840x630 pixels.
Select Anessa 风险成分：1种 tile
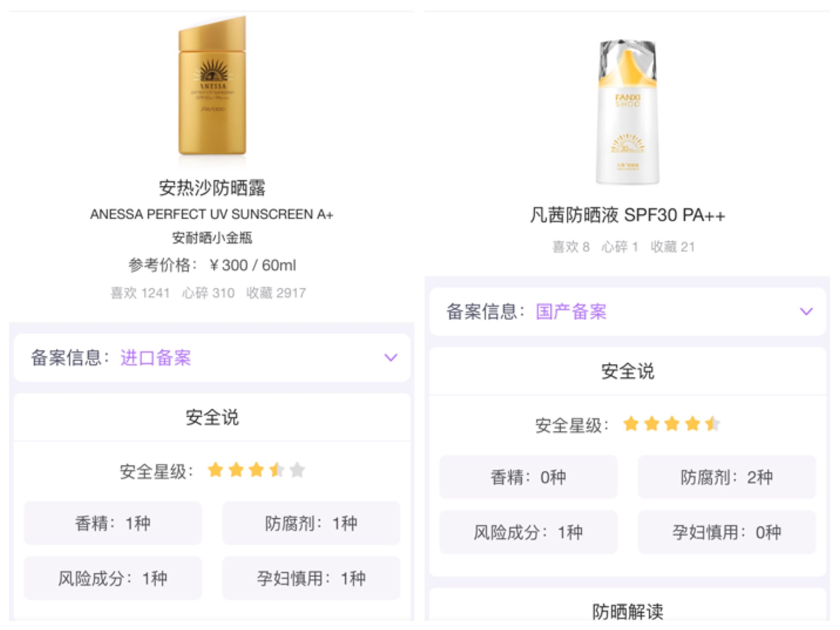click(x=113, y=578)
